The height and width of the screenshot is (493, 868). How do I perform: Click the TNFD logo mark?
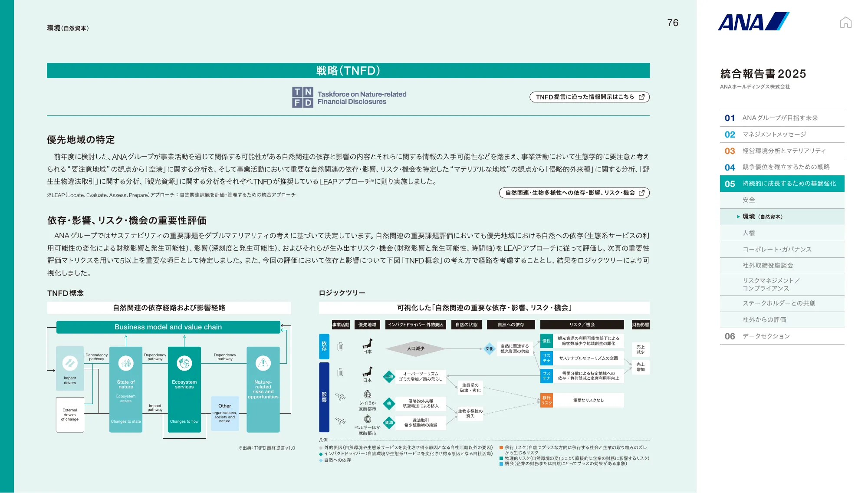(x=304, y=97)
